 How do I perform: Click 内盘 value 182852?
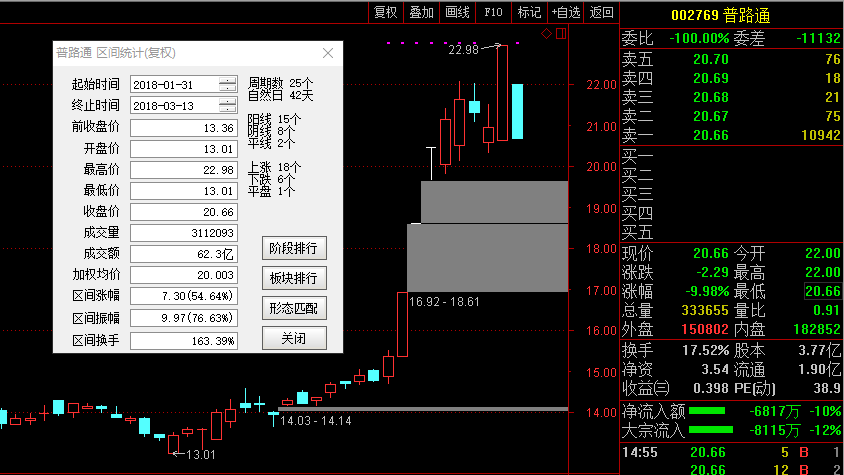(817, 329)
